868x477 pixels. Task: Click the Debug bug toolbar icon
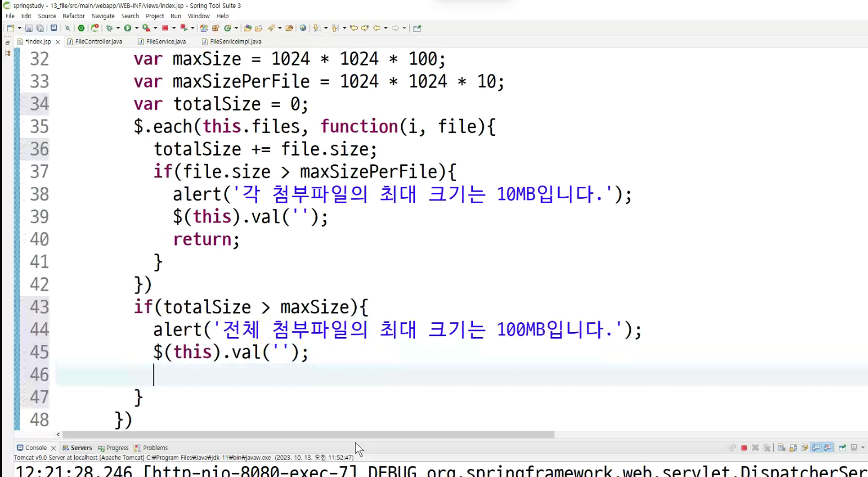pos(109,28)
